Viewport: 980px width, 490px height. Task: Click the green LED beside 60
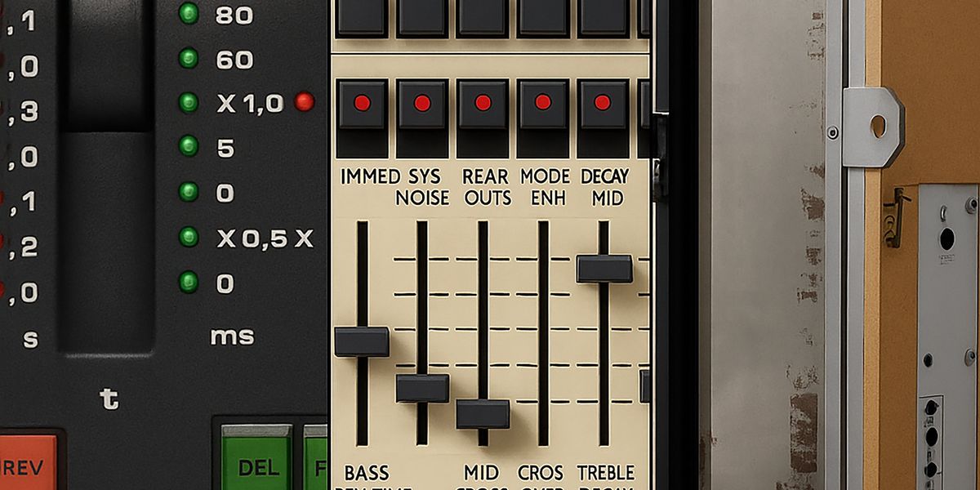click(x=189, y=58)
